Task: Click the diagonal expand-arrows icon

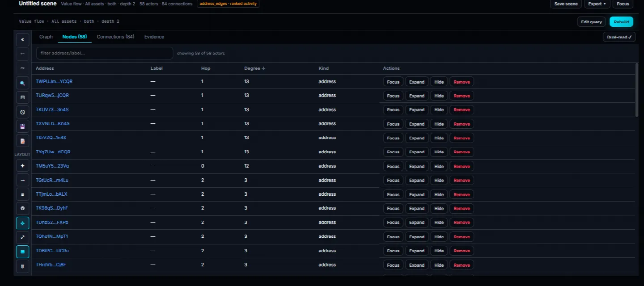Action: pyautogui.click(x=23, y=237)
